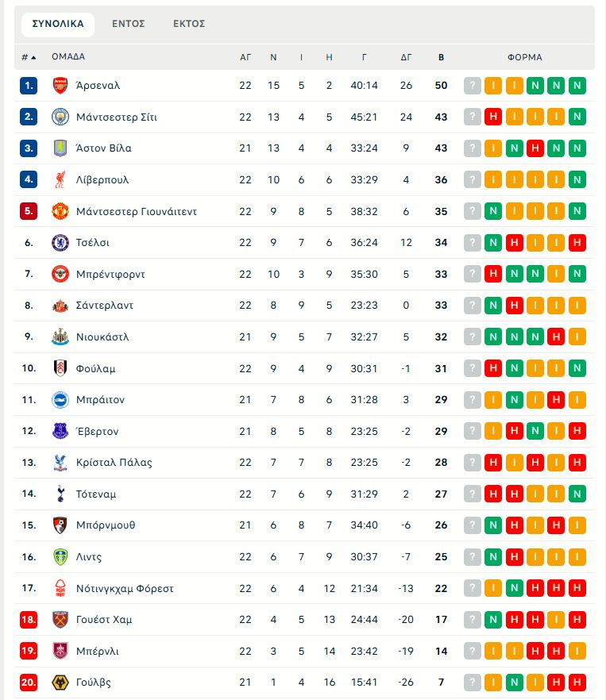Sort table by the # rank column

pyautogui.click(x=29, y=57)
